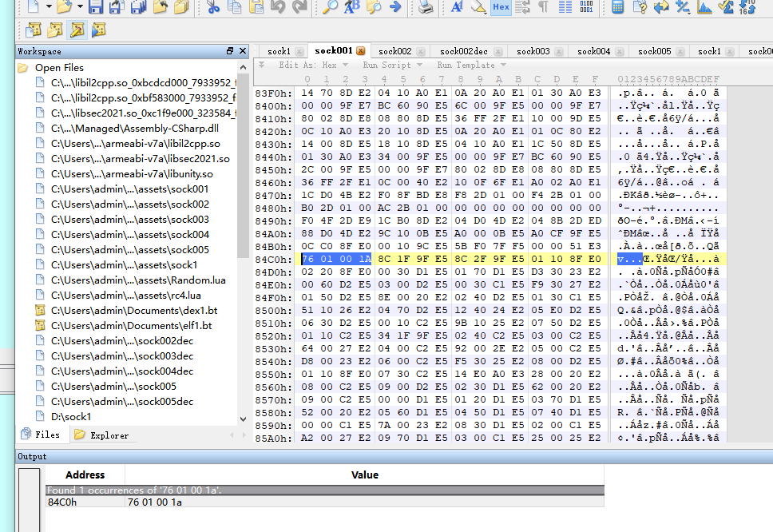773x532 pixels.
Task: Switch to the sock003 tab
Action: click(533, 51)
